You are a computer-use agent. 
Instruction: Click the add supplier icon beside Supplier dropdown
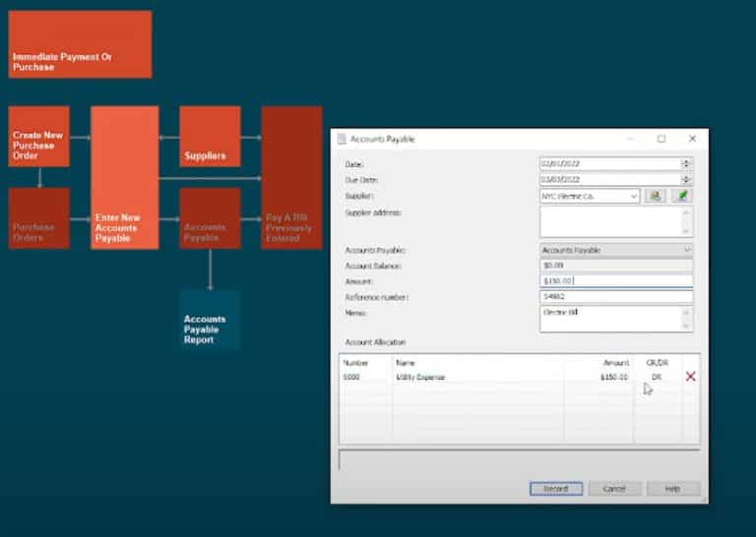tap(657, 196)
